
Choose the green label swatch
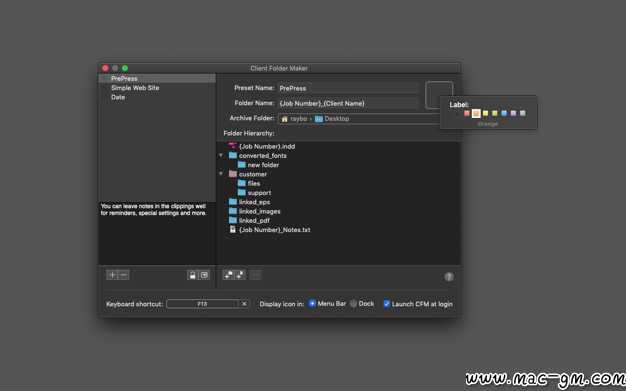pyautogui.click(x=495, y=113)
